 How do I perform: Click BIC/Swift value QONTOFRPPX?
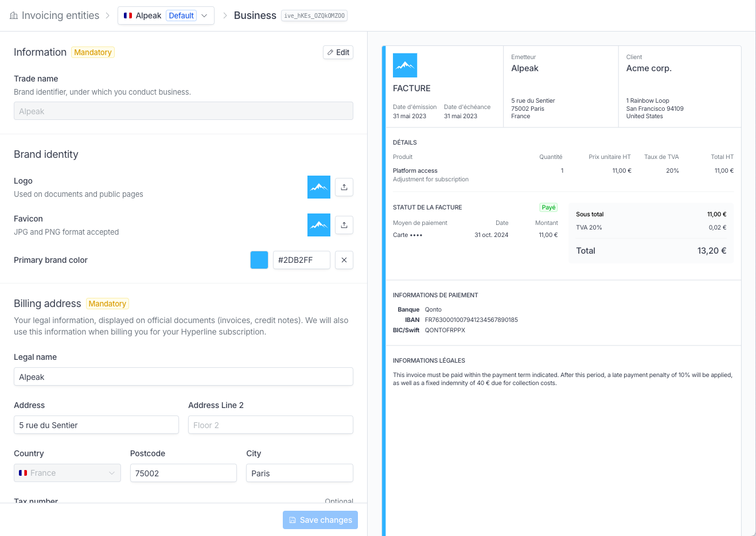[x=445, y=330]
